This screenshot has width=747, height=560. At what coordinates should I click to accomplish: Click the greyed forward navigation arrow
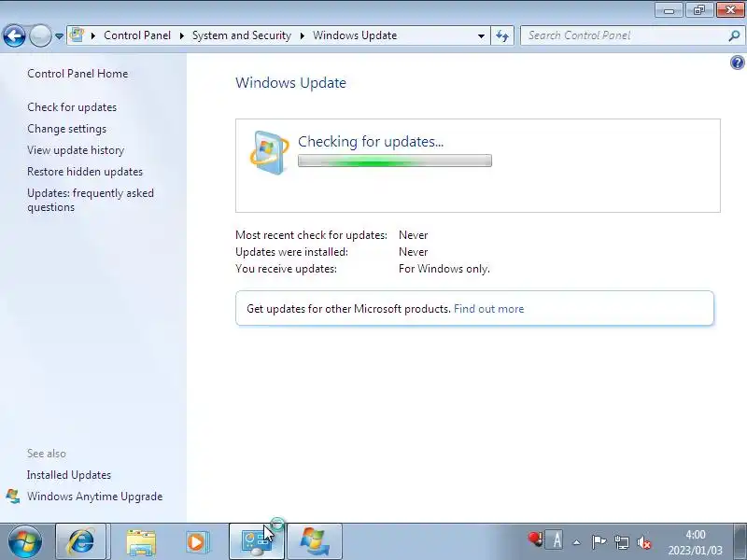tap(40, 35)
